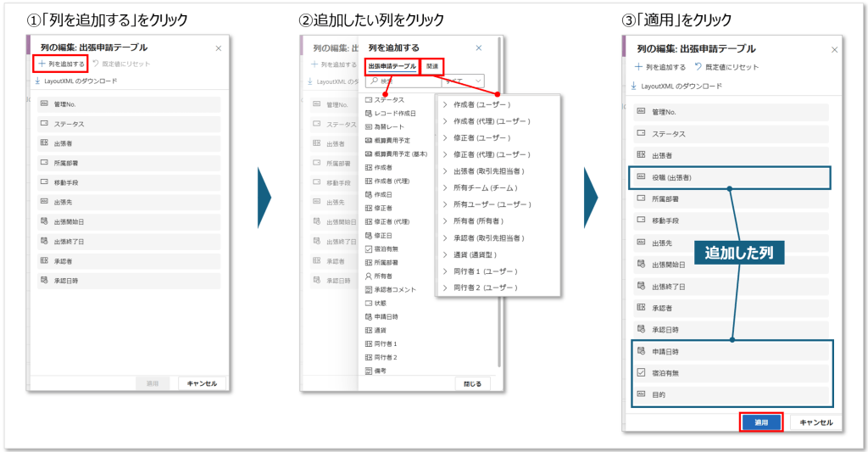Click the icon beside 承認者コメント in the column list
Viewport: 868px width, 452px height.
[368, 289]
